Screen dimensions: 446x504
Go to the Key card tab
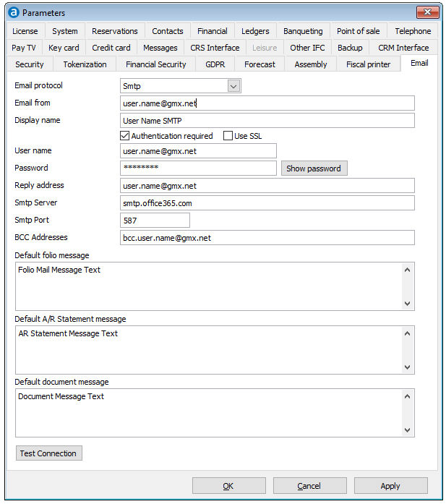point(64,48)
